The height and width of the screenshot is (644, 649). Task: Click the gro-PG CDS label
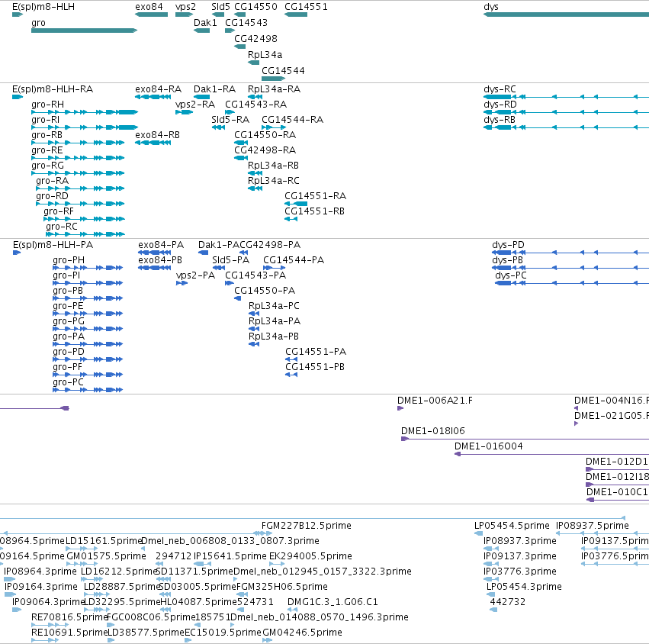69,321
